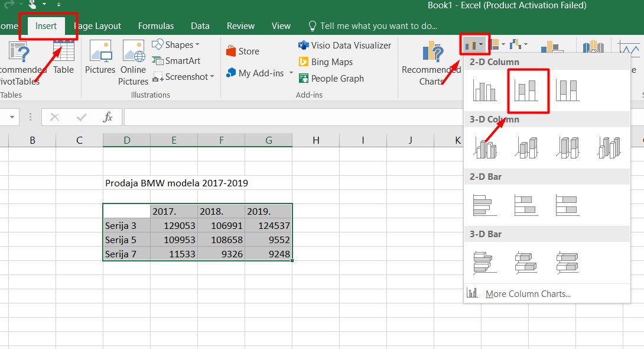
Task: Select the cell containing 108658
Action: 221,240
